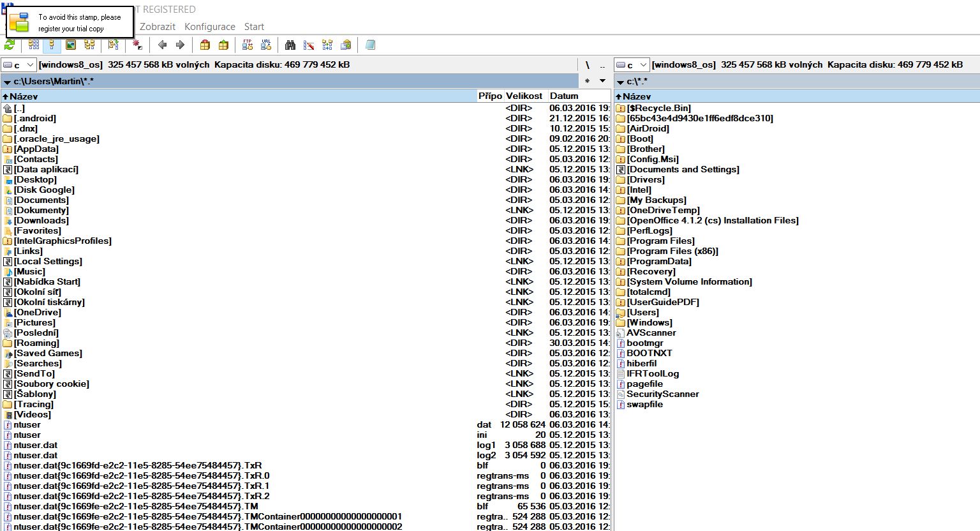Switch to thumbnail view via picture icon

(x=71, y=45)
